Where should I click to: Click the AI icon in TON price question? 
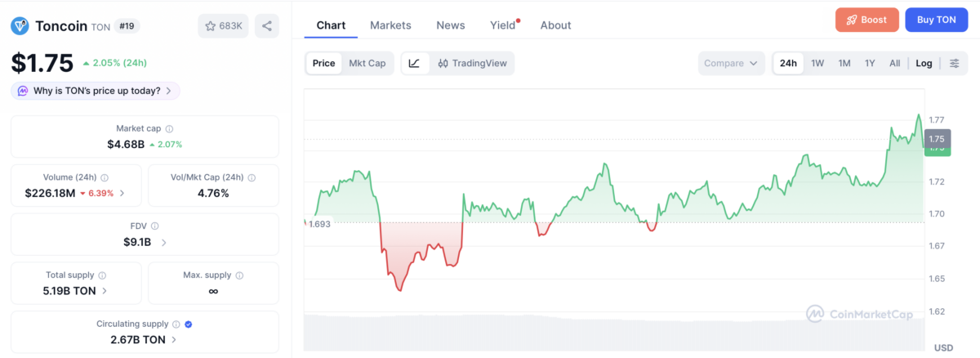coord(23,91)
